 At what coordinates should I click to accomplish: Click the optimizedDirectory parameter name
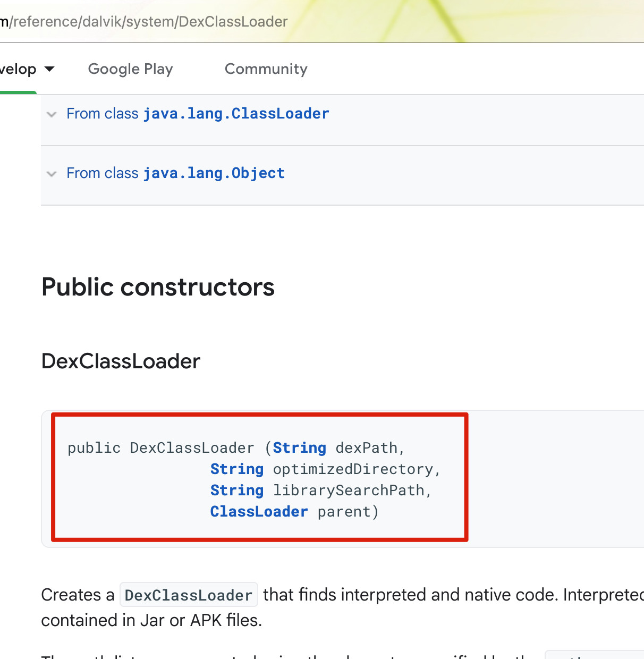coord(353,469)
